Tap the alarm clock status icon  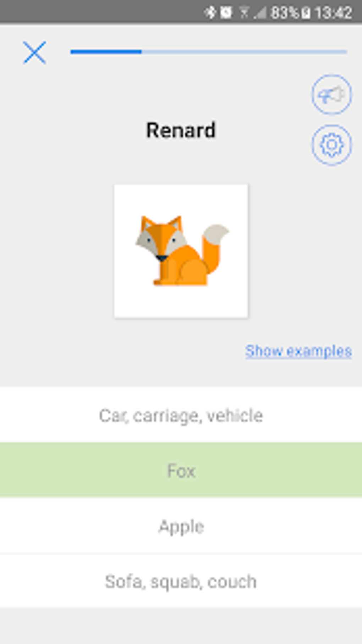coord(226,13)
